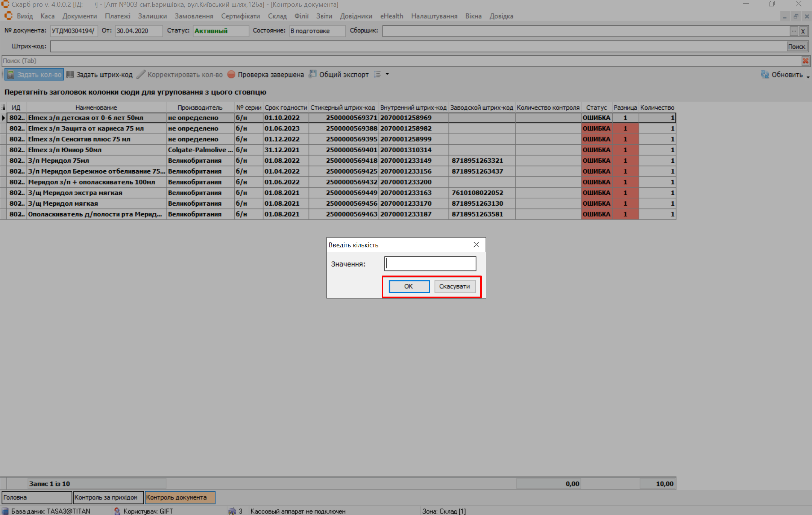Click the 'Обновить' refresh icon

click(x=765, y=74)
